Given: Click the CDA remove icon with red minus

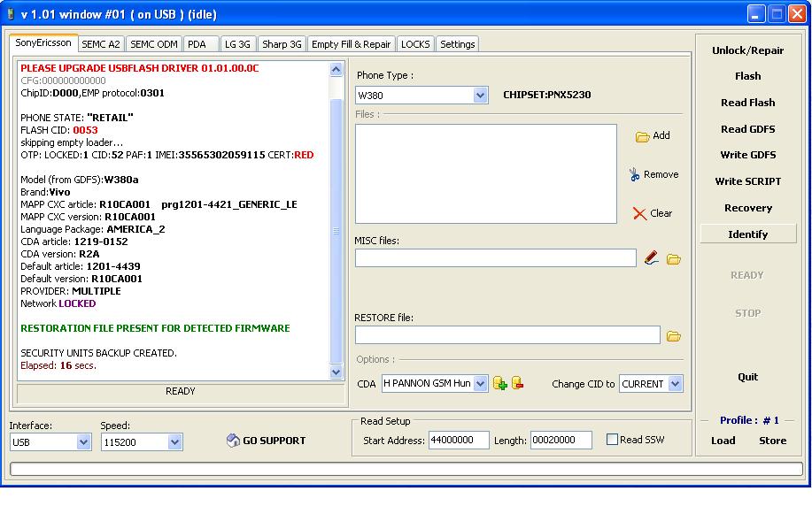Looking at the screenshot, I should (x=517, y=383).
